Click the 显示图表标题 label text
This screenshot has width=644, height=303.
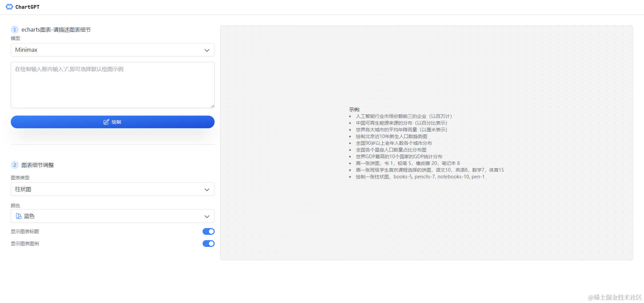(x=25, y=231)
